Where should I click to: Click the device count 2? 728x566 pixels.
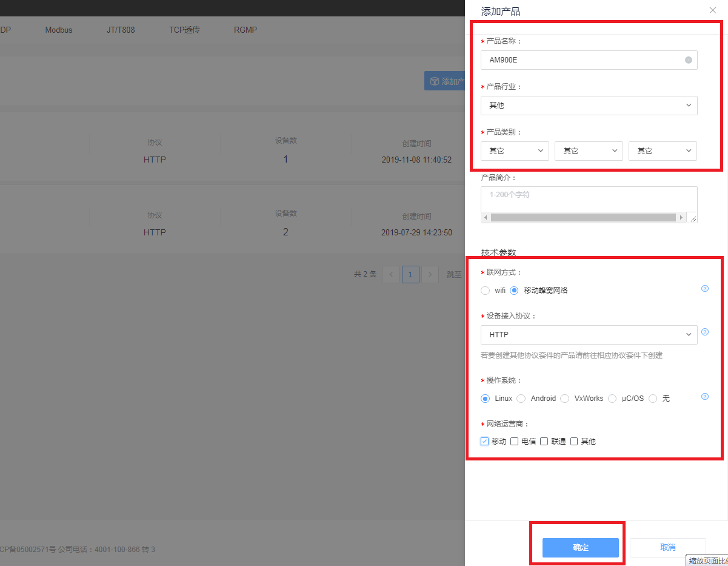tap(286, 232)
